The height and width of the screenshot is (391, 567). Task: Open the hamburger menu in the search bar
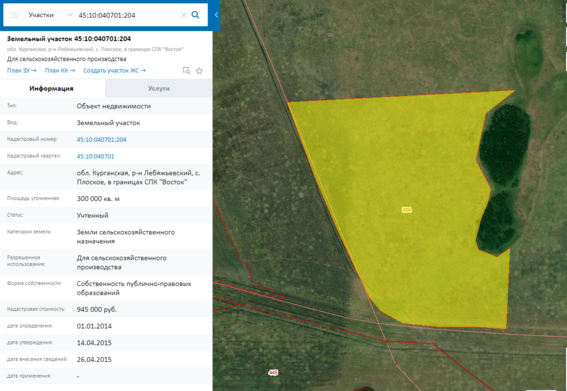14,15
